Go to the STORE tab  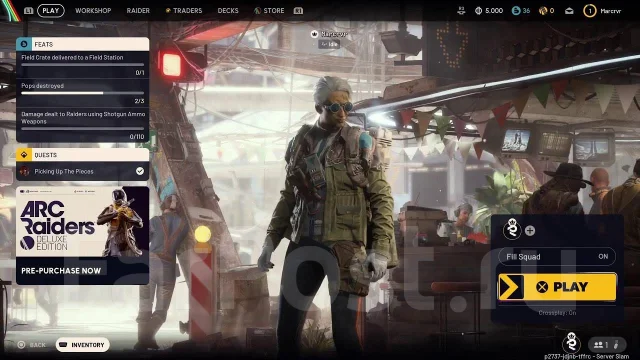point(269,11)
